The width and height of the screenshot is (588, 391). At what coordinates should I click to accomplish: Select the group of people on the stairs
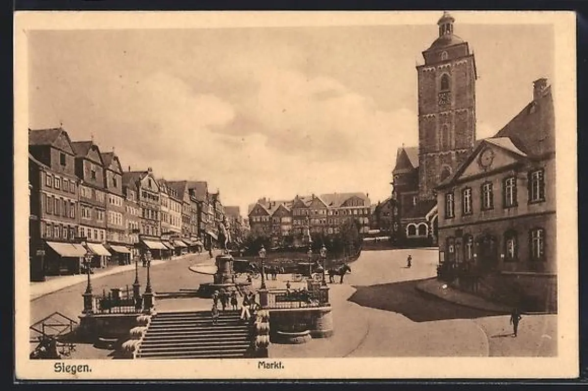(230, 302)
